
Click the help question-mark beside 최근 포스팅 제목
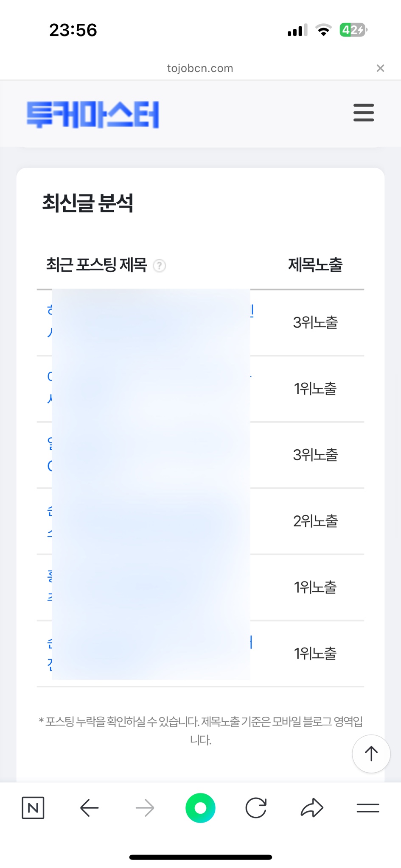coord(159,266)
